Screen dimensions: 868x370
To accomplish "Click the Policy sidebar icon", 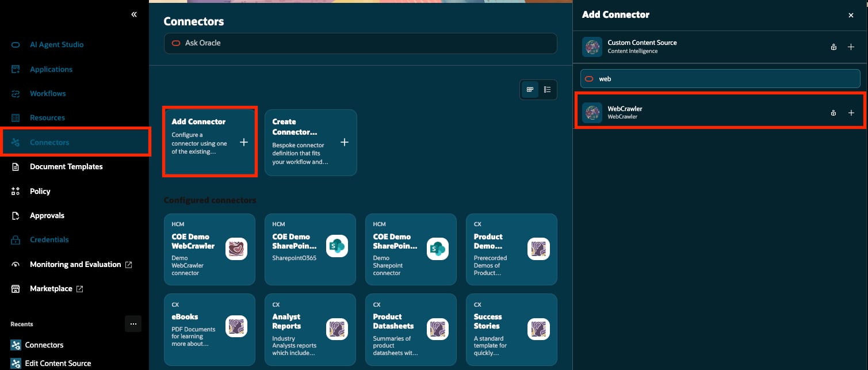I will click(16, 191).
